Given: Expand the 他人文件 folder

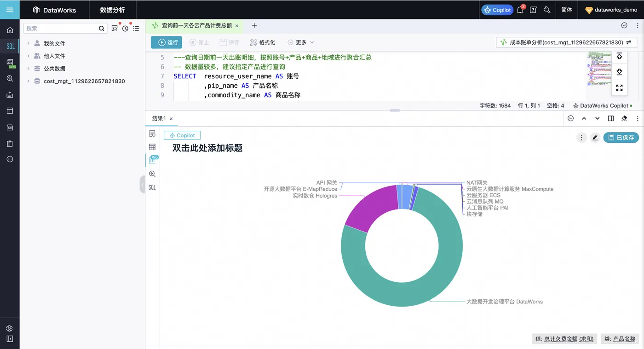Looking at the screenshot, I should click(28, 56).
